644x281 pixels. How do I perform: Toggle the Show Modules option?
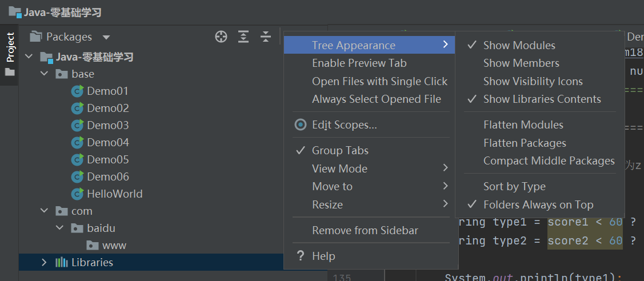point(519,46)
